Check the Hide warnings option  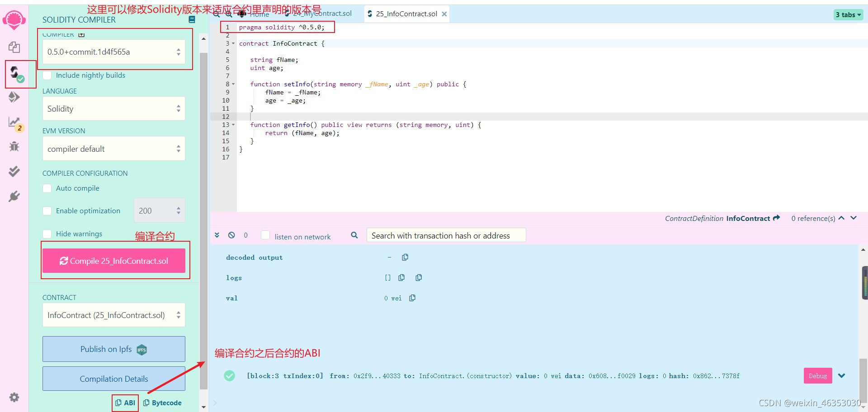click(47, 234)
